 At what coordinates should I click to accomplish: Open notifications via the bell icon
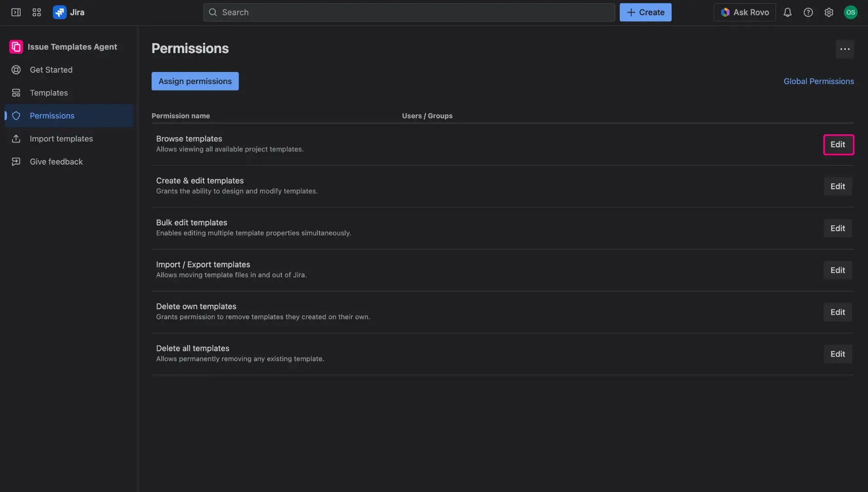pos(788,12)
